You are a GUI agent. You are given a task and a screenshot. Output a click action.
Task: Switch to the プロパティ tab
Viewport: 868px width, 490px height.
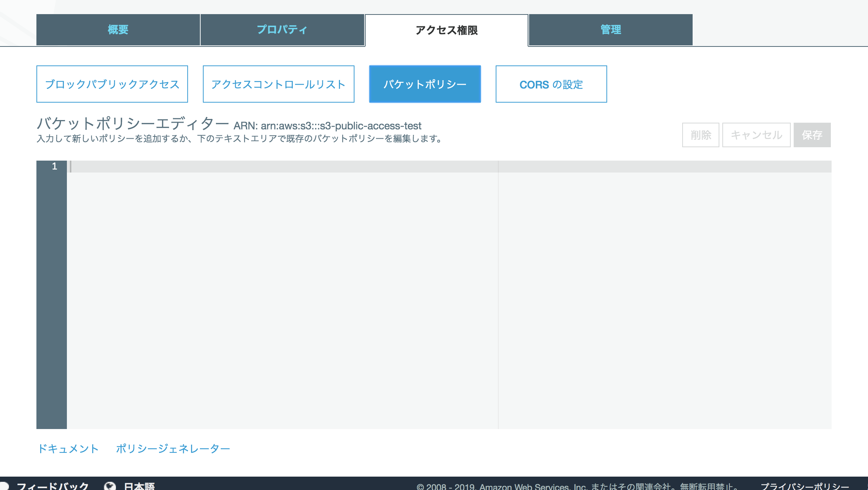tap(282, 30)
